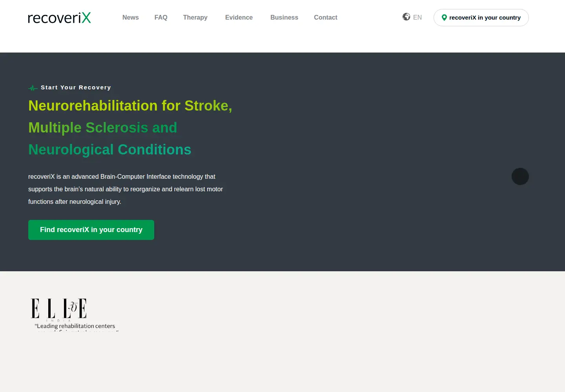Click the ELLE India logo

point(59,310)
